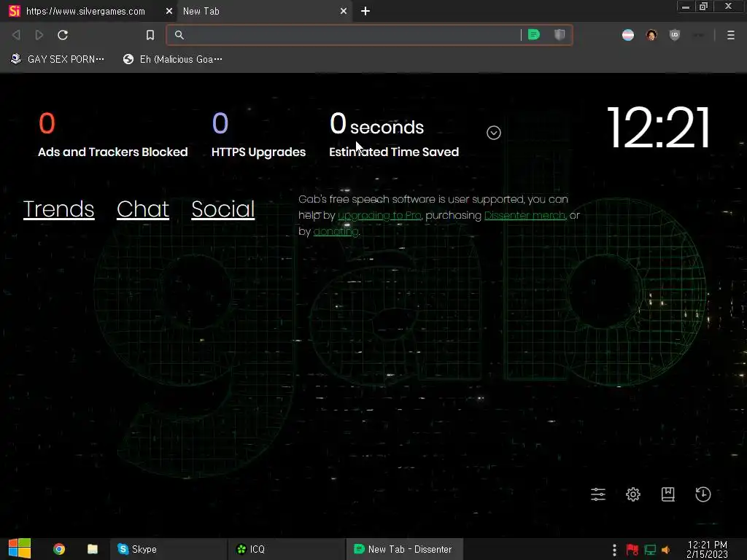Open the volume speaker tray icon
Image resolution: width=747 pixels, height=560 pixels.
[x=666, y=550]
